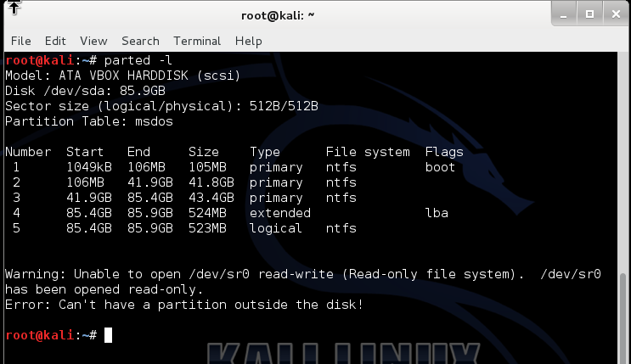Image resolution: width=631 pixels, height=364 pixels.
Task: Open the Edit menu
Action: 55,41
